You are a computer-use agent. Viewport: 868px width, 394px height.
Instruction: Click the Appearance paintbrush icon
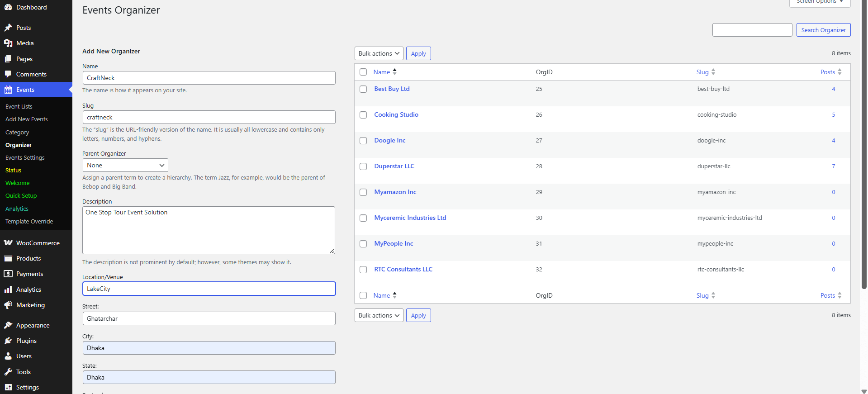pos(8,325)
